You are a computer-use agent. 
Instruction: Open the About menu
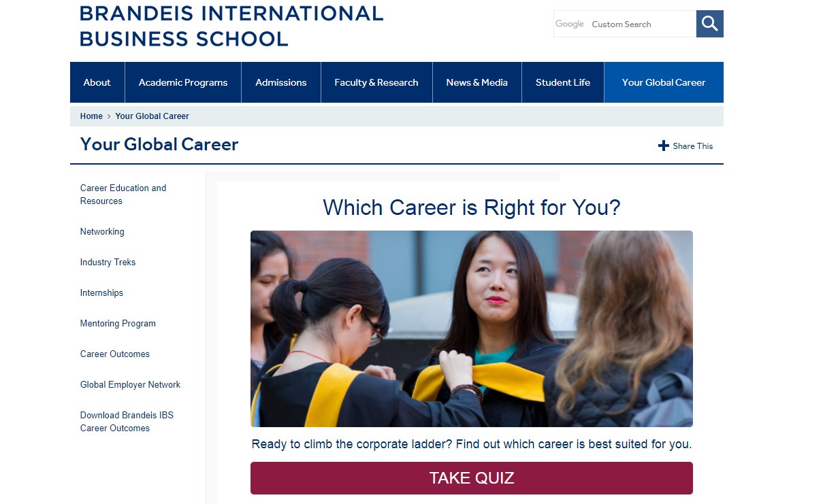click(97, 82)
